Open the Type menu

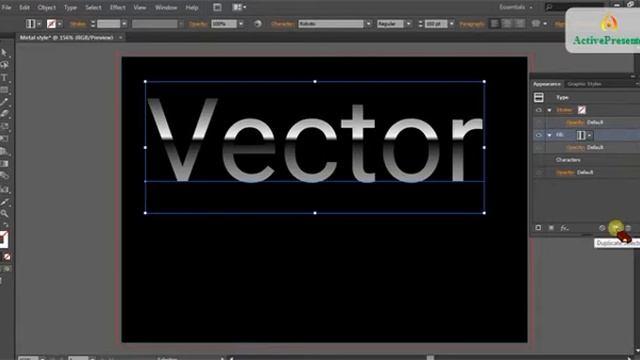point(70,7)
